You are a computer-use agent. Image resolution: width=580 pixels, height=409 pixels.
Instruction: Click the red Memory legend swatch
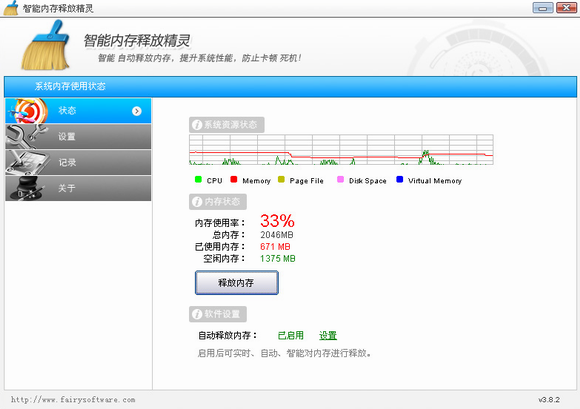233,179
